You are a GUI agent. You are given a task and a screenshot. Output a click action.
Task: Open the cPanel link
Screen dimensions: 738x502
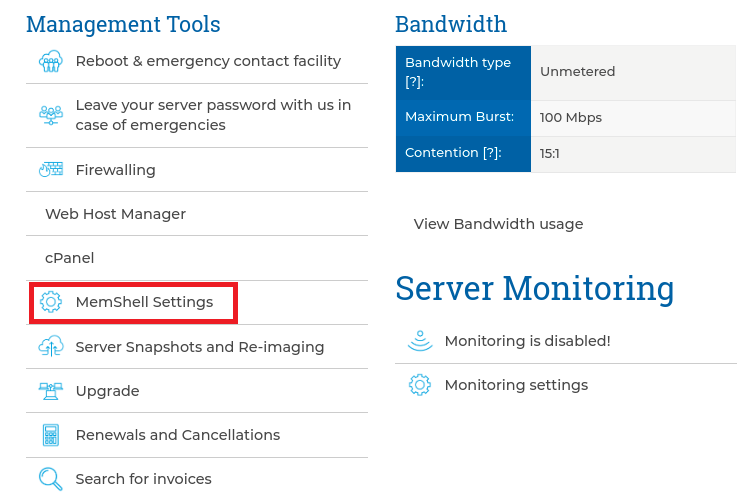pos(70,258)
